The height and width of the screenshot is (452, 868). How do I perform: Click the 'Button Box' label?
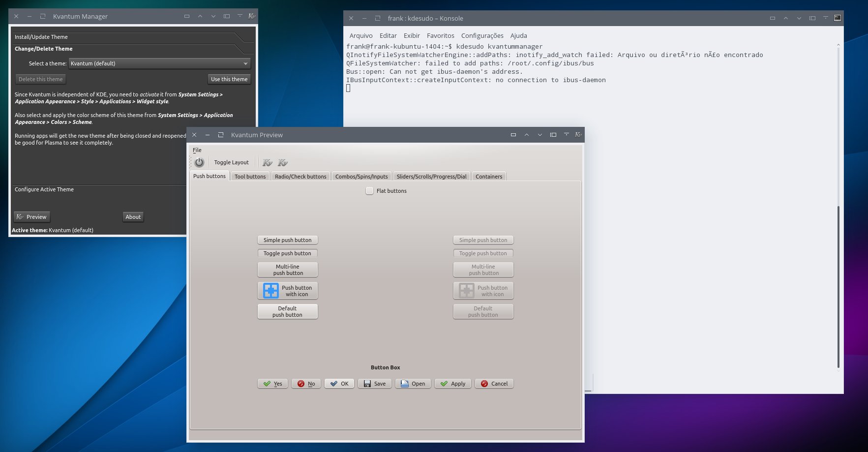point(386,367)
